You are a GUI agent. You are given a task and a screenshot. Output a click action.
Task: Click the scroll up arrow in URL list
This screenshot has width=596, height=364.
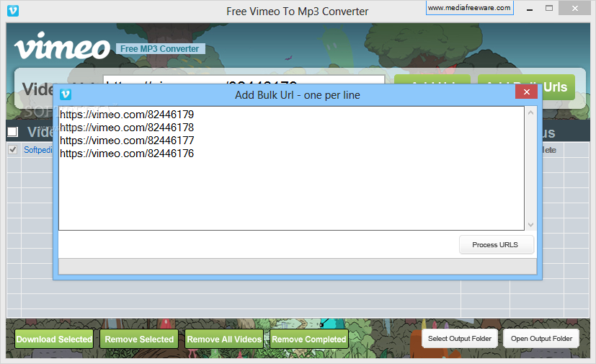click(530, 112)
